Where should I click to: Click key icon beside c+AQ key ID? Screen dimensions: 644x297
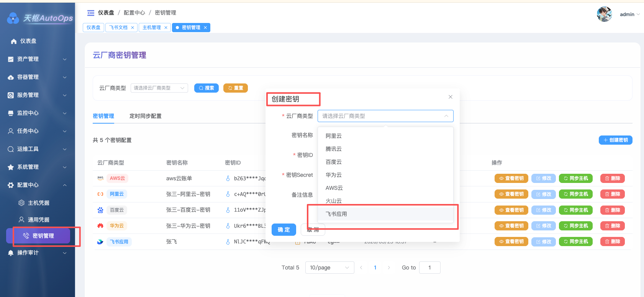click(x=228, y=194)
